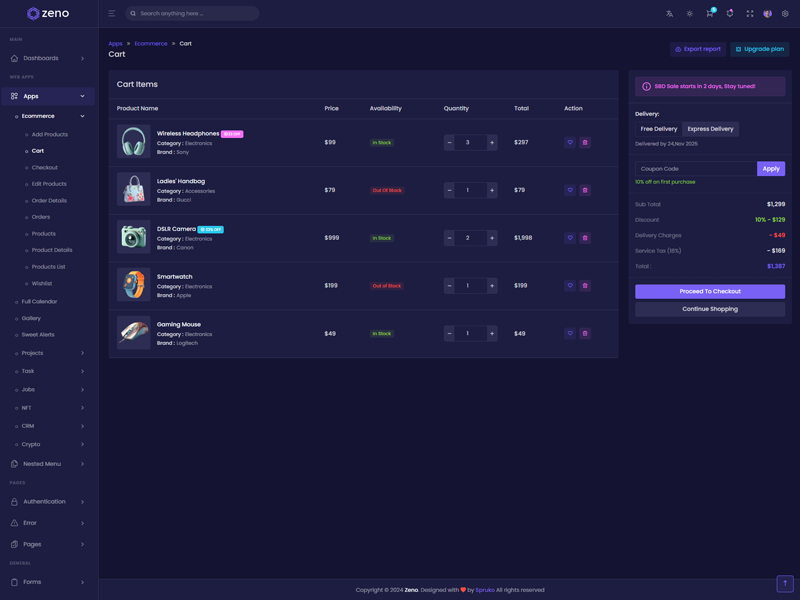Delete the Gaming Mouse from cart

pos(585,333)
